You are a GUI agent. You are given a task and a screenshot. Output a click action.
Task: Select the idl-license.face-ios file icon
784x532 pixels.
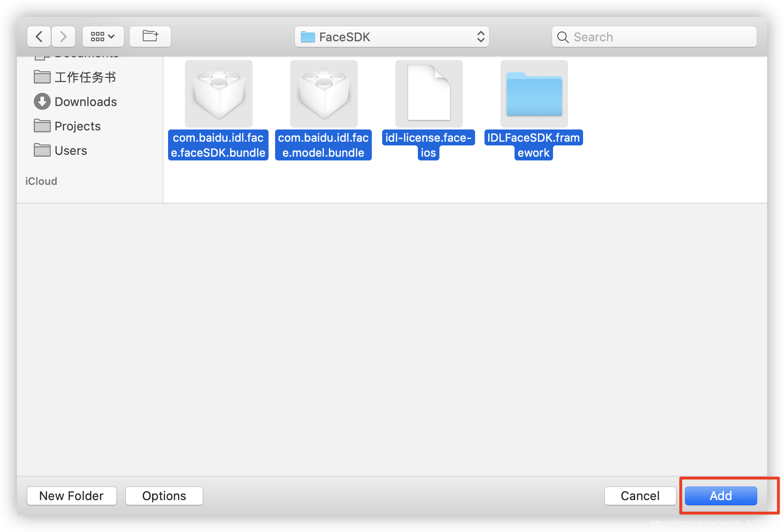coord(429,94)
